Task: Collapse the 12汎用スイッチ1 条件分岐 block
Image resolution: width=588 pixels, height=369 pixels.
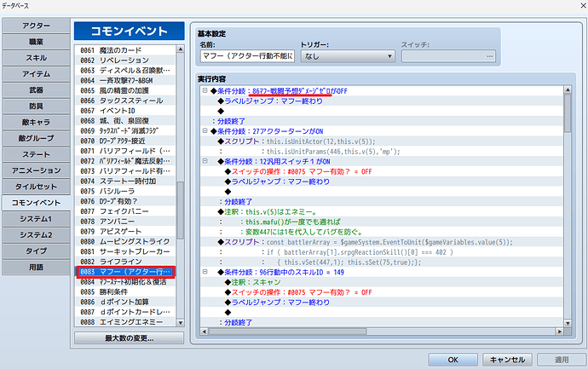Action: point(205,161)
